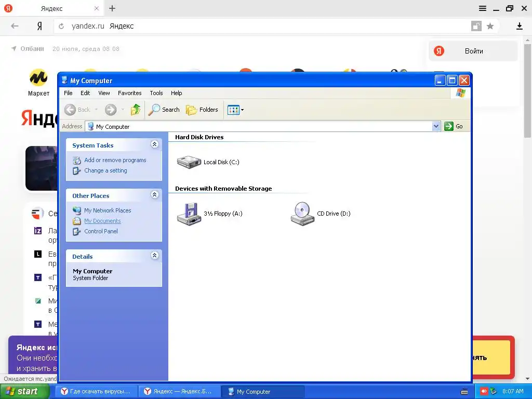Open the Views dropdown arrow
The width and height of the screenshot is (532, 399).
click(242, 110)
